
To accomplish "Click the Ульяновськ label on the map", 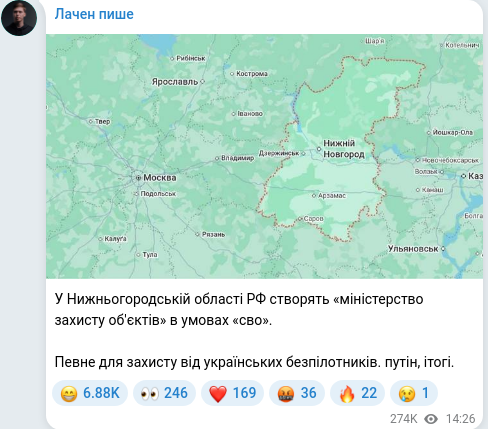I will [413, 249].
